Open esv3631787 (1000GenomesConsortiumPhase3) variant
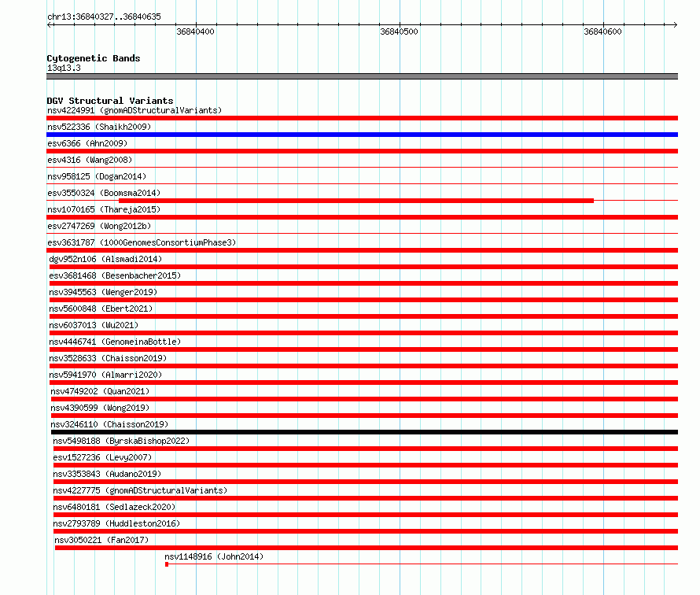Image resolution: width=700 pixels, height=595 pixels. [142, 242]
